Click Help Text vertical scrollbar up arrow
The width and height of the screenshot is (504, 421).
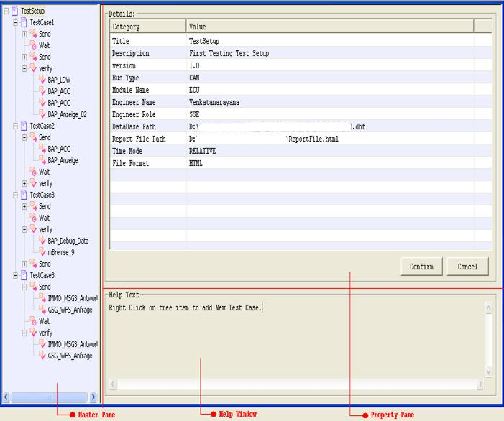[488, 307]
